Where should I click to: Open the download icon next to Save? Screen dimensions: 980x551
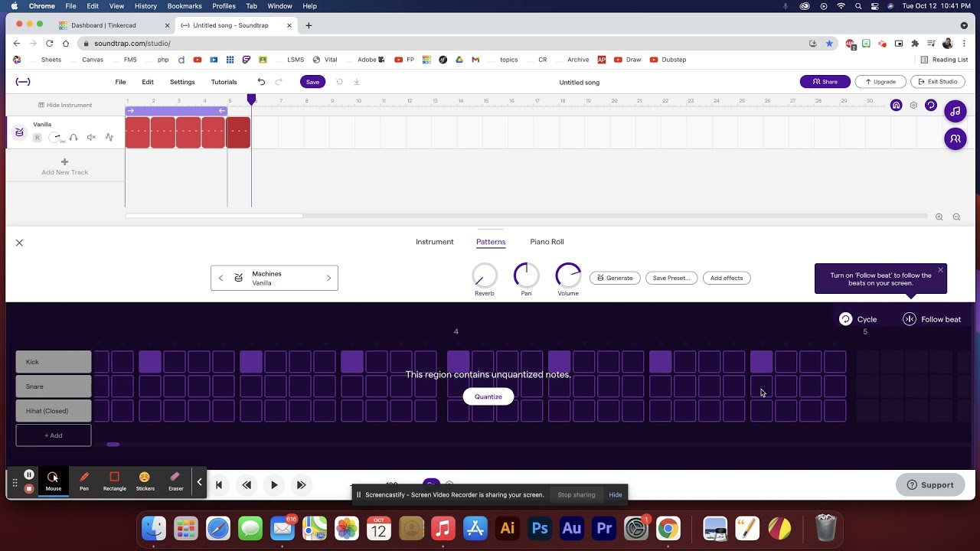click(x=356, y=82)
